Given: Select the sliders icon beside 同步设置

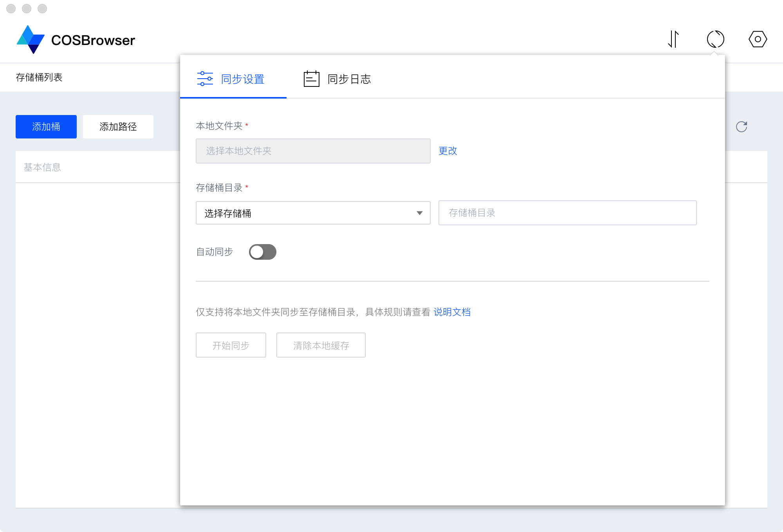Looking at the screenshot, I should [x=205, y=79].
